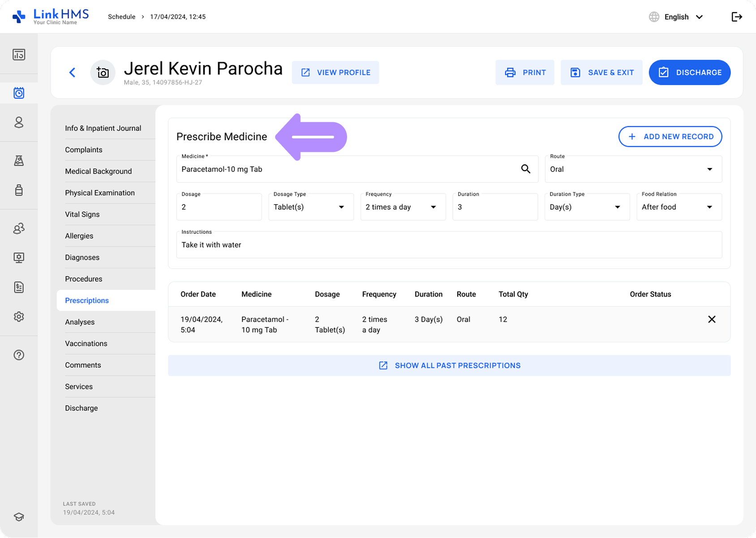Open the pharmacy bottle sidebar icon
Viewport: 756px width, 538px height.
[x=19, y=190]
